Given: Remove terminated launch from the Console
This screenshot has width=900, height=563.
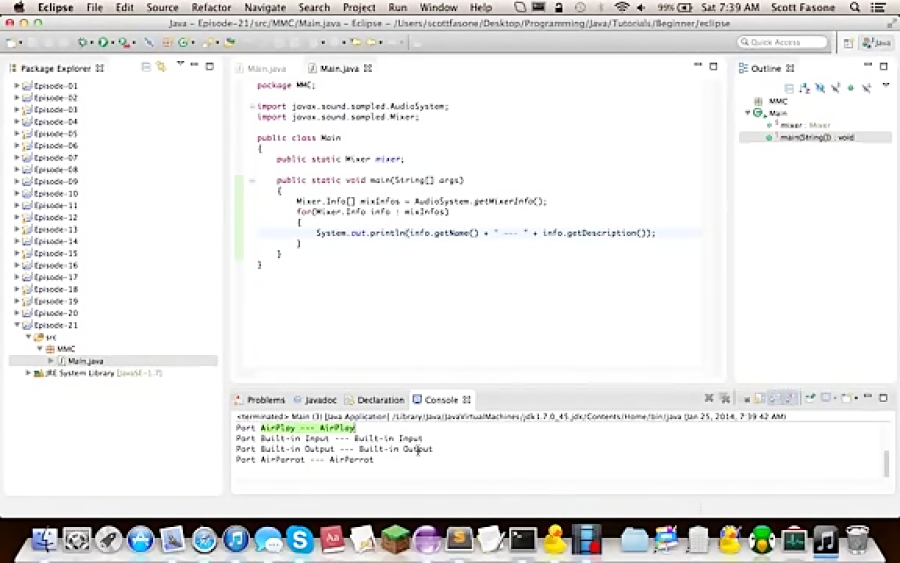Looking at the screenshot, I should 709,399.
